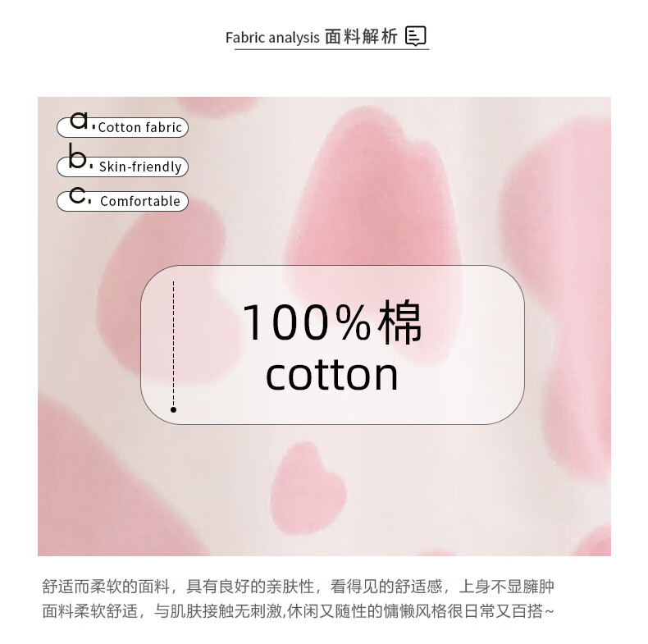
Task: Click the first description line 舒适而柔软的面料
Action: (298, 586)
